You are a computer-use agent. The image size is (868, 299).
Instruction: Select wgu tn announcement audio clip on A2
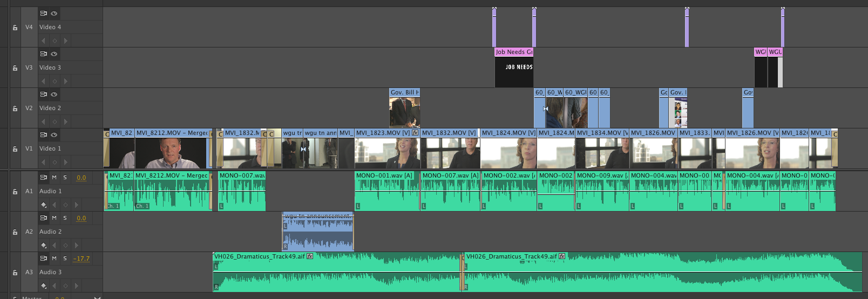pos(318,233)
